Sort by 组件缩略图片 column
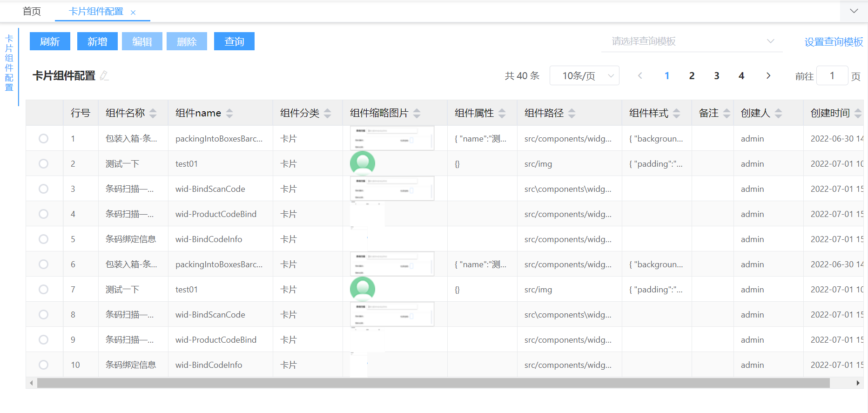 417,113
